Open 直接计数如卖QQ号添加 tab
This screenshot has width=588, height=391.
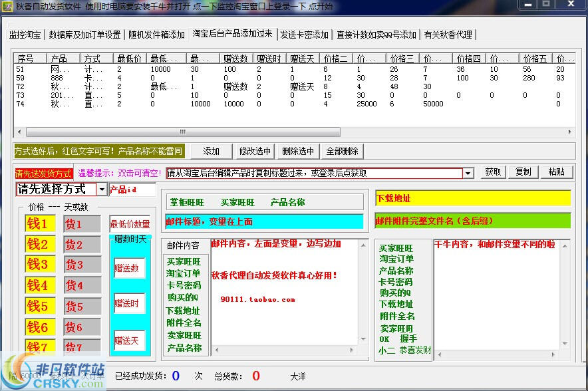tap(376, 35)
